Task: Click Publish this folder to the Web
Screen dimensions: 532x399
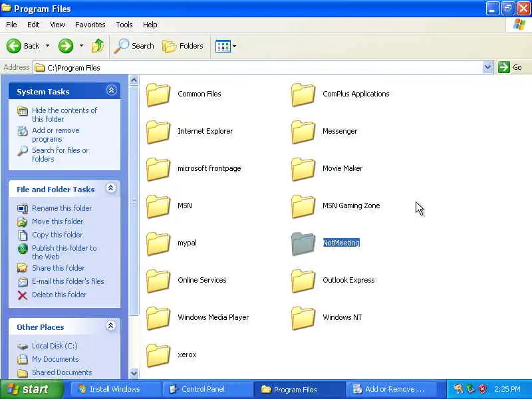Action: (x=64, y=252)
